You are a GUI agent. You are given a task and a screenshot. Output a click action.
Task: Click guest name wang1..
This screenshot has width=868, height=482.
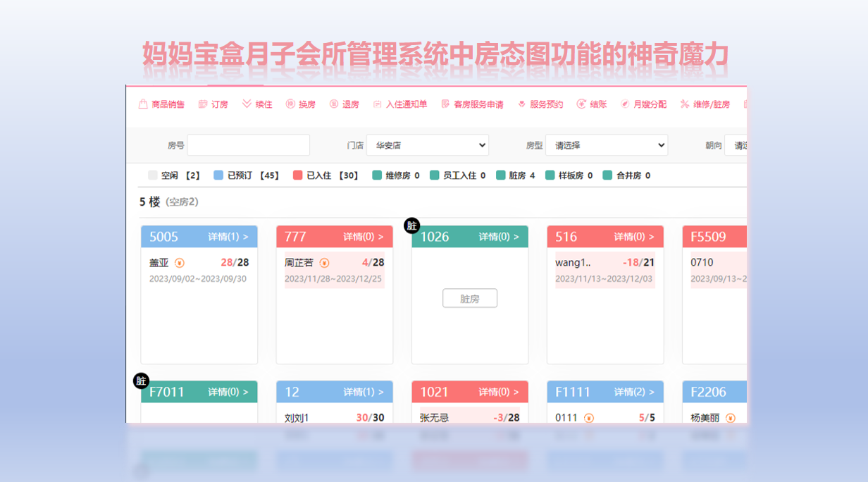[x=573, y=263]
